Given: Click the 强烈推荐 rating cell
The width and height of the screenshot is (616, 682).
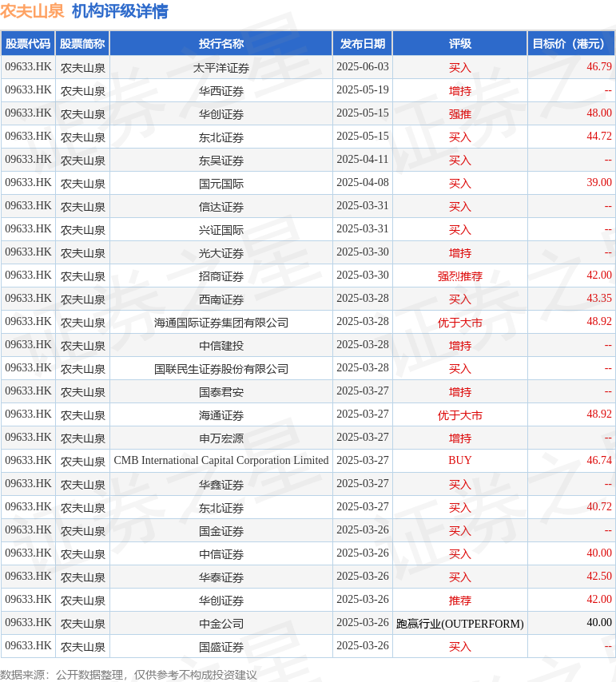Looking at the screenshot, I should click(460, 276).
